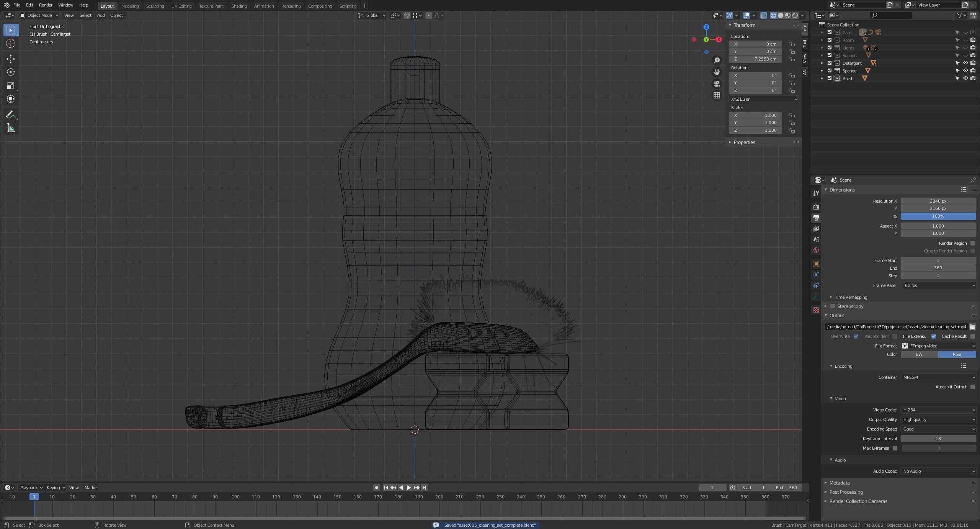The image size is (980, 529).
Task: Open the Frame Rate dropdown
Action: [938, 285]
